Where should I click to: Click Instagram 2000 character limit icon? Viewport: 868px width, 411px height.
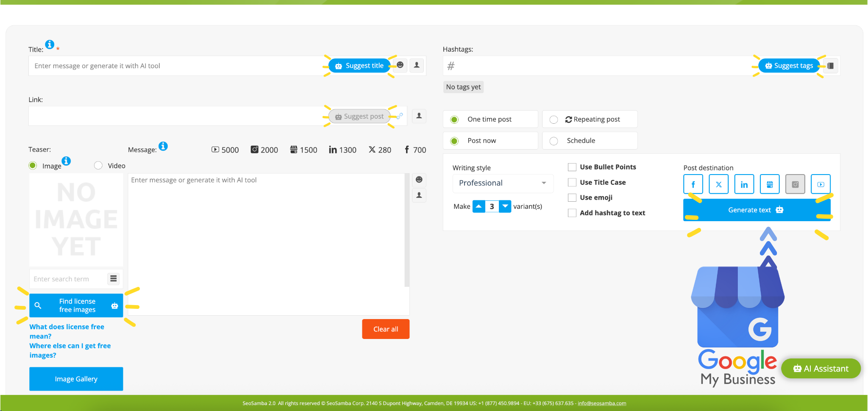[x=255, y=150]
